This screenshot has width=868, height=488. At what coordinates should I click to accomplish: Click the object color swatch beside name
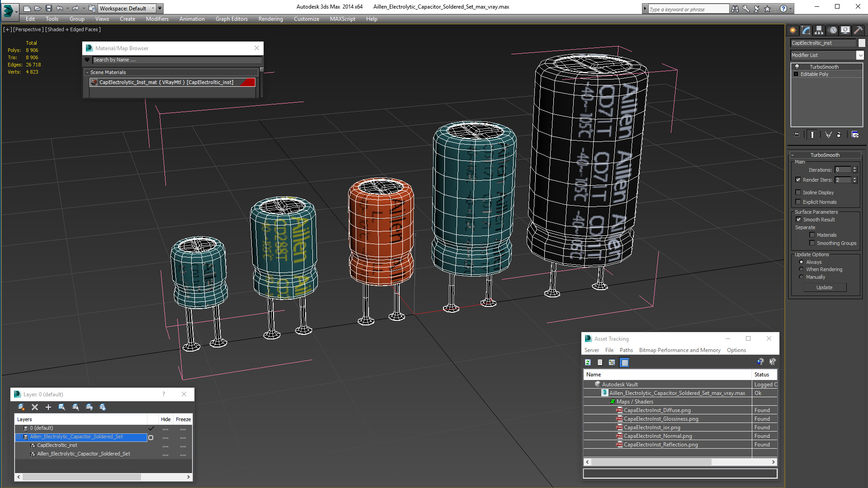[862, 43]
